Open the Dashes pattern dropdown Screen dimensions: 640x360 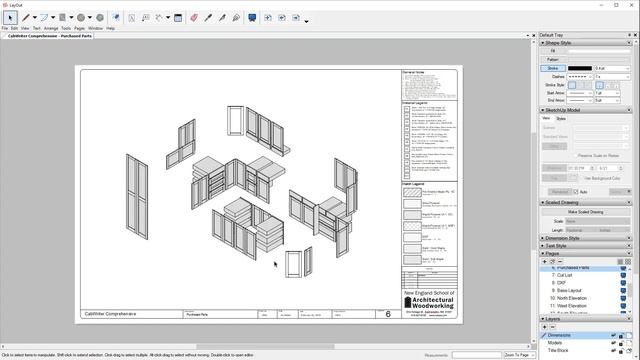tap(580, 77)
